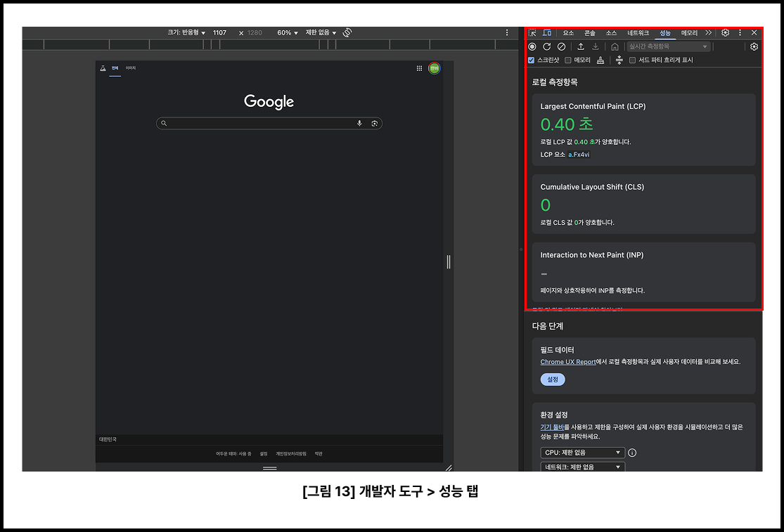784x532 pixels.
Task: Toggle the device toolbar icon
Action: click(x=547, y=32)
